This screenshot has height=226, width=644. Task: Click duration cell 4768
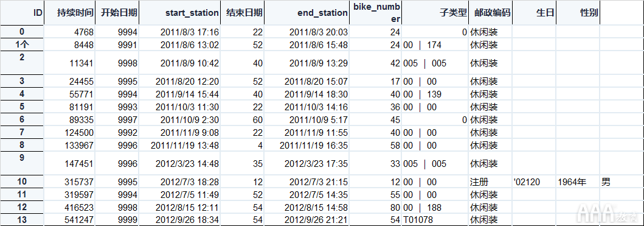[69, 32]
